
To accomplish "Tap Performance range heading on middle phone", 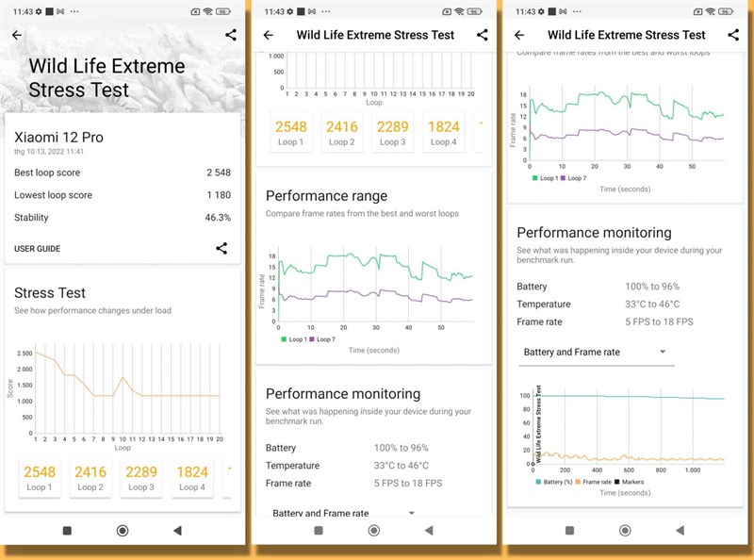I will [326, 196].
